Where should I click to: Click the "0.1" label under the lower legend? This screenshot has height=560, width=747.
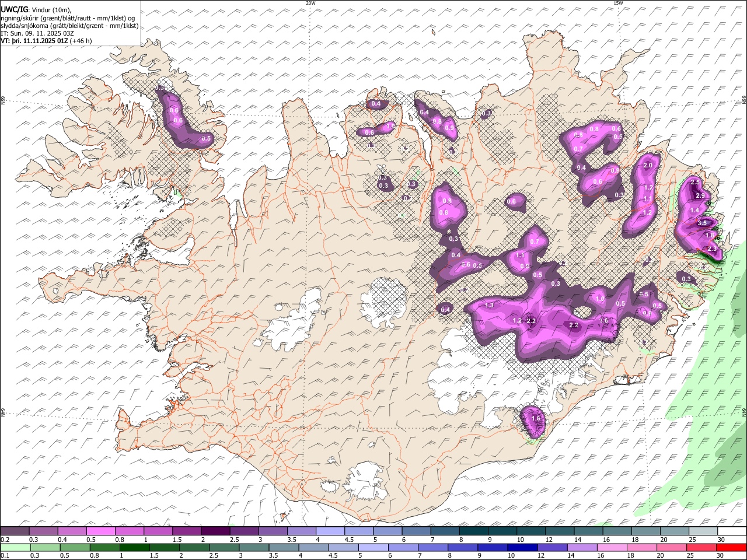(5, 555)
